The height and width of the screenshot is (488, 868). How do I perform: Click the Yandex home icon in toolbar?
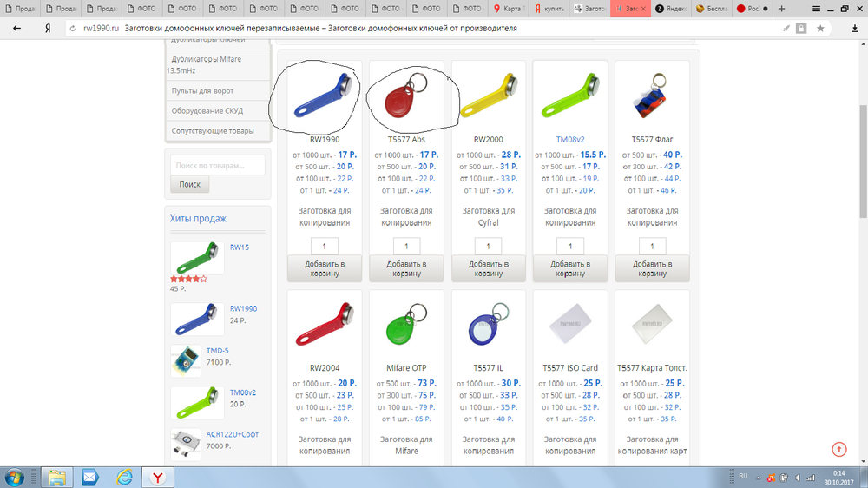pos(47,28)
